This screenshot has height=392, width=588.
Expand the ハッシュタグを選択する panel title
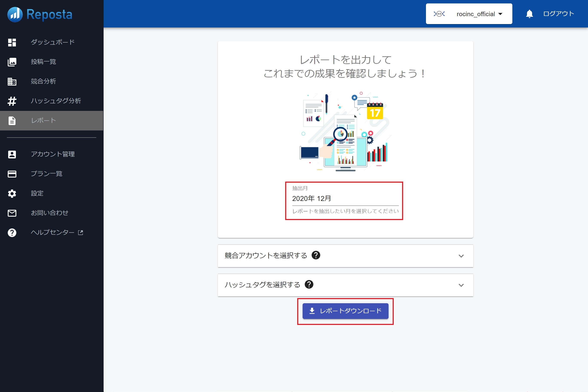pyautogui.click(x=262, y=285)
